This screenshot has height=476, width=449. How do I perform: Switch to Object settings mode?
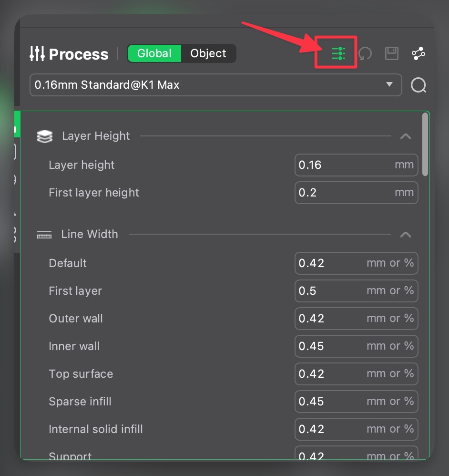208,53
